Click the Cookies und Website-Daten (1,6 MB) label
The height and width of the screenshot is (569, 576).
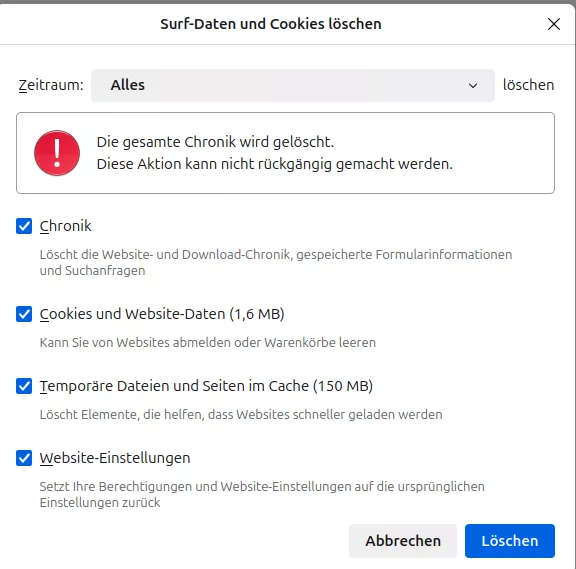click(162, 314)
